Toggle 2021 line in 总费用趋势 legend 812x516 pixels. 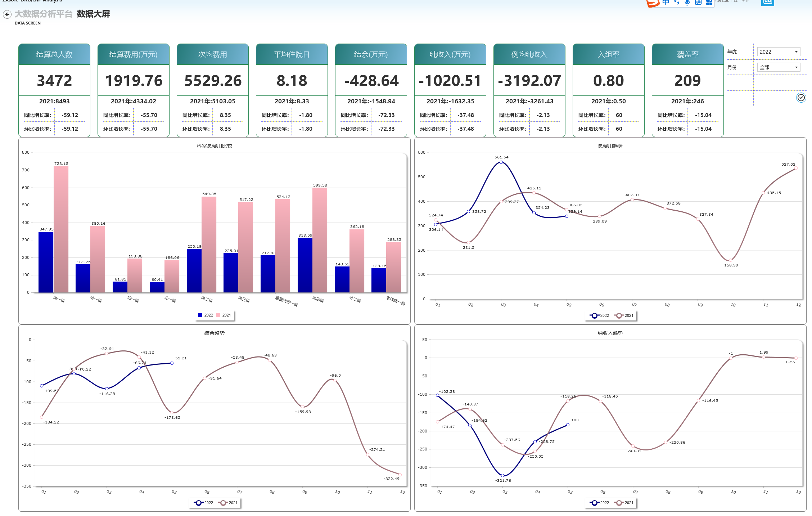coord(624,315)
